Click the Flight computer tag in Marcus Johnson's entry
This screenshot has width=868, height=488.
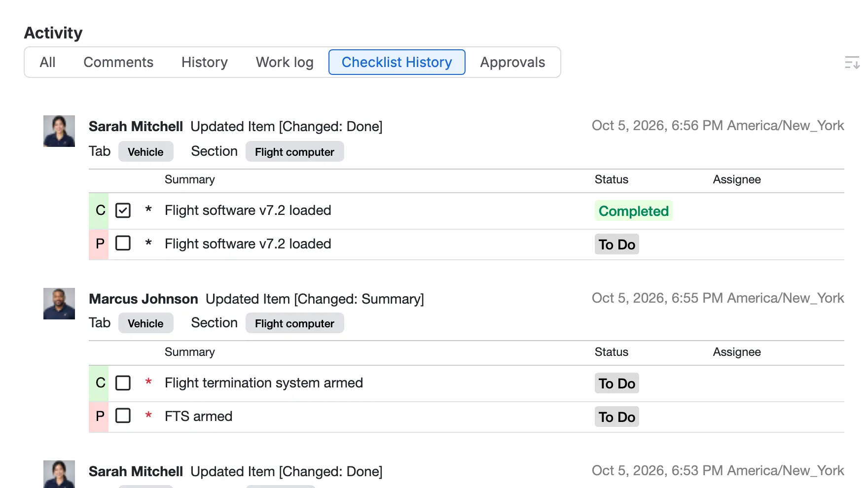[x=294, y=323]
